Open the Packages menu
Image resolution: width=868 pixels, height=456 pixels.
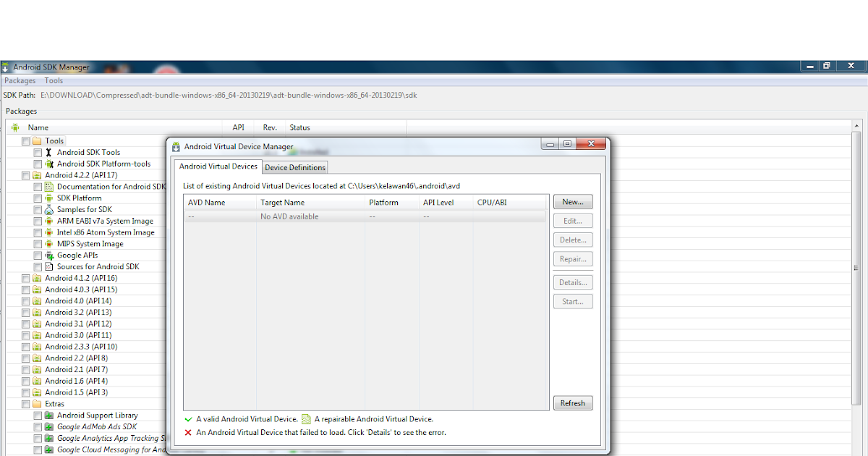click(x=20, y=81)
